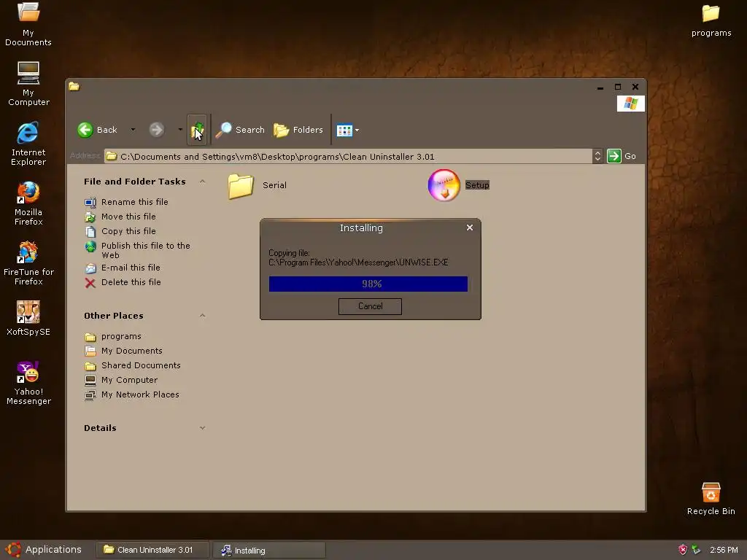The image size is (747, 560).
Task: Switch to Installing taskbar button
Action: coord(269,551)
